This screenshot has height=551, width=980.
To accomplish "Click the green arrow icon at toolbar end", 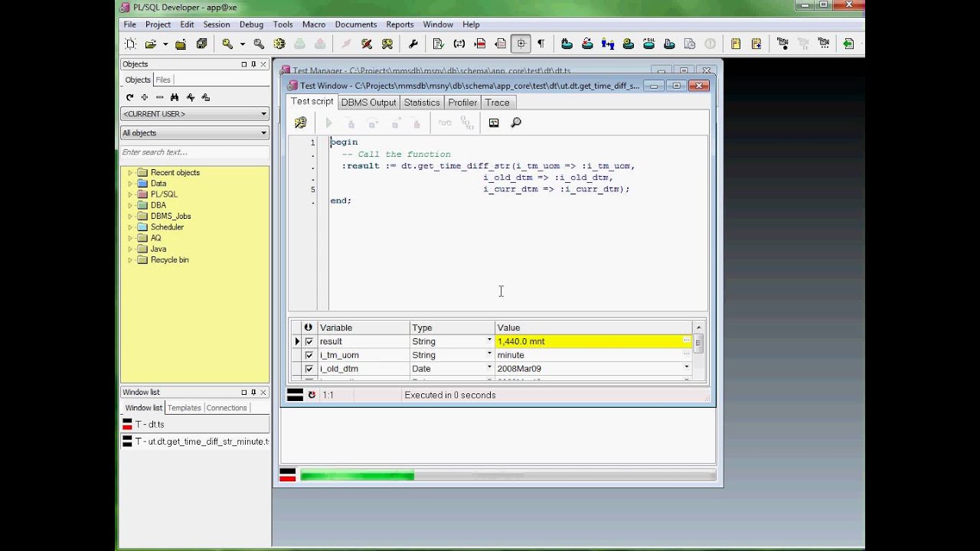I will point(848,44).
